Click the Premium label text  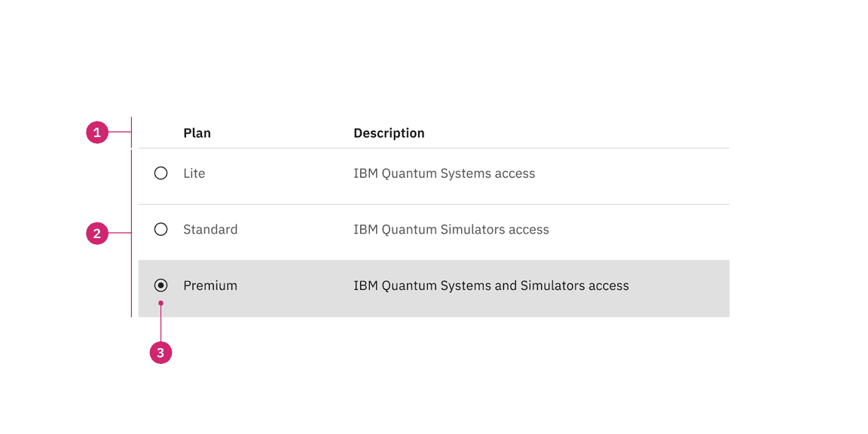[210, 285]
